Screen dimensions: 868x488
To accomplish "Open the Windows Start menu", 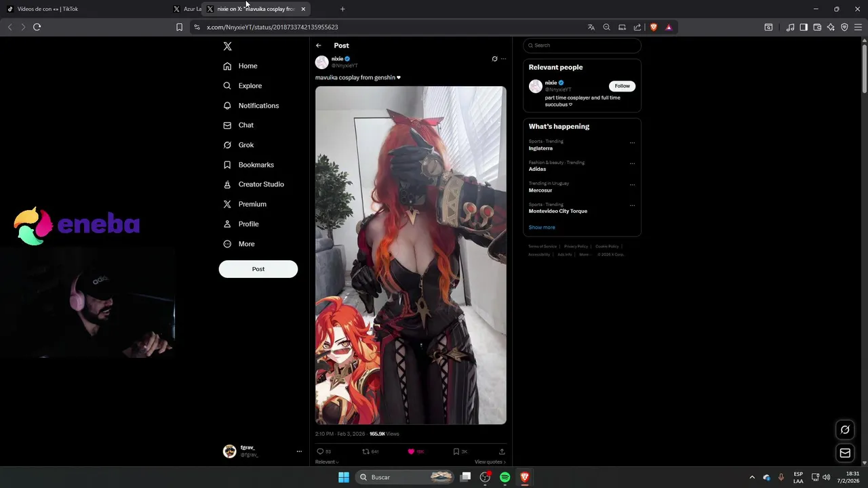I will 344,477.
